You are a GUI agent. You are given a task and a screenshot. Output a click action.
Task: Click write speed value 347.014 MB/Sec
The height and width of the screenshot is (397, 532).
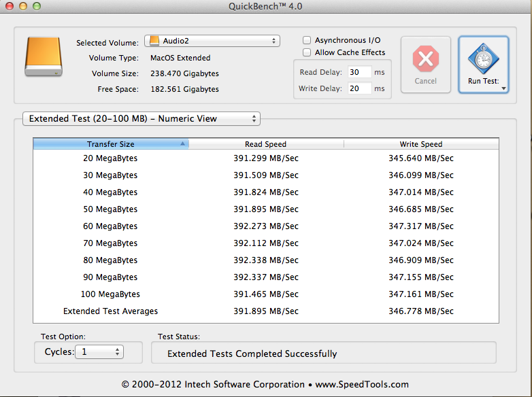[x=421, y=192]
